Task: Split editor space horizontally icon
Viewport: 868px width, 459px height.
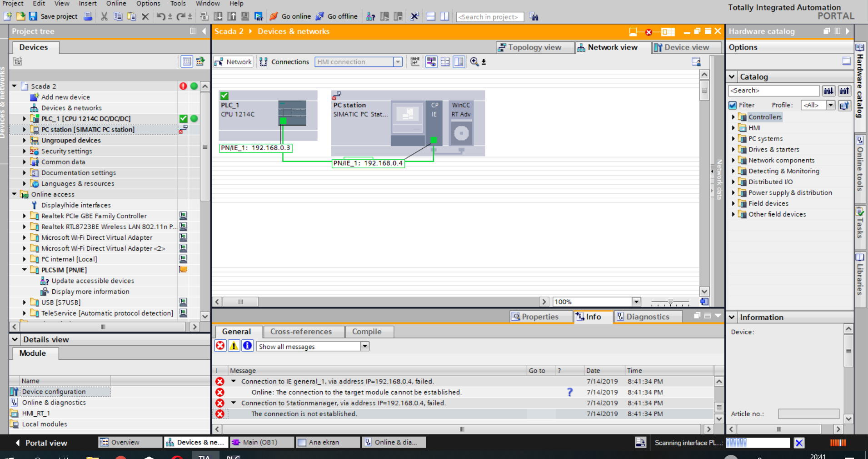Action: click(x=431, y=16)
